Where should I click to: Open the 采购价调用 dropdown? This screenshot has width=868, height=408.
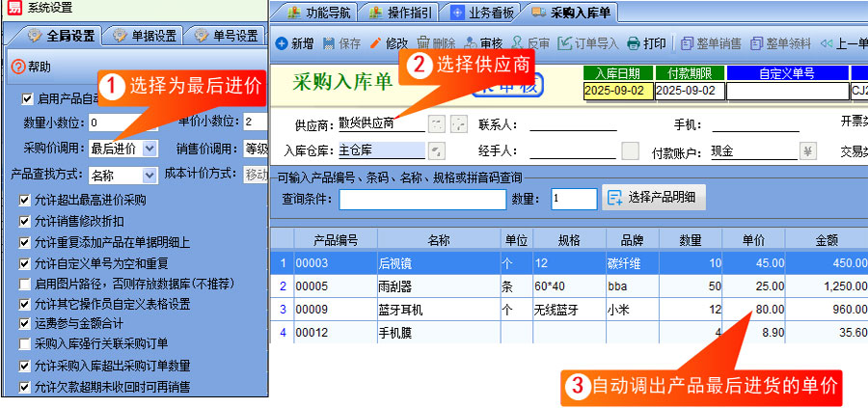tap(149, 149)
